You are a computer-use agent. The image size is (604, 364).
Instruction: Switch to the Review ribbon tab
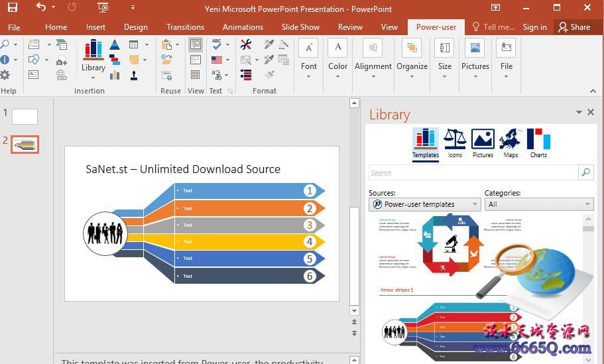[x=350, y=27]
